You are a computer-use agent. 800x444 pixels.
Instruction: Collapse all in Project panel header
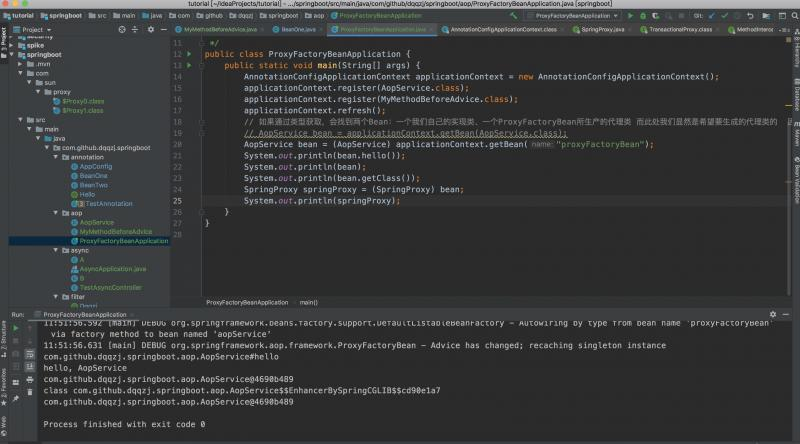click(135, 30)
